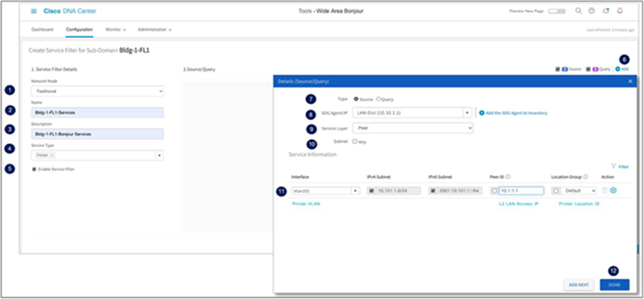Viewport: 644px width, 299px height.
Task: Open the Location Group Default dropdown
Action: coord(579,191)
